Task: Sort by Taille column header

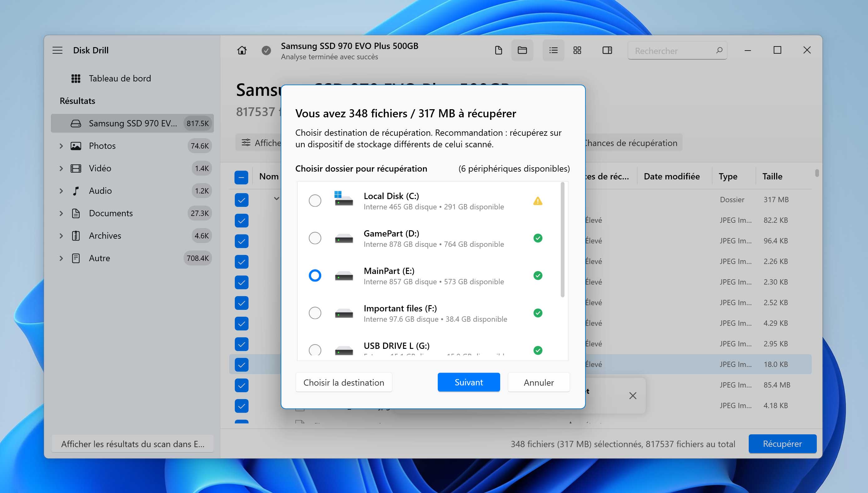Action: [x=772, y=176]
